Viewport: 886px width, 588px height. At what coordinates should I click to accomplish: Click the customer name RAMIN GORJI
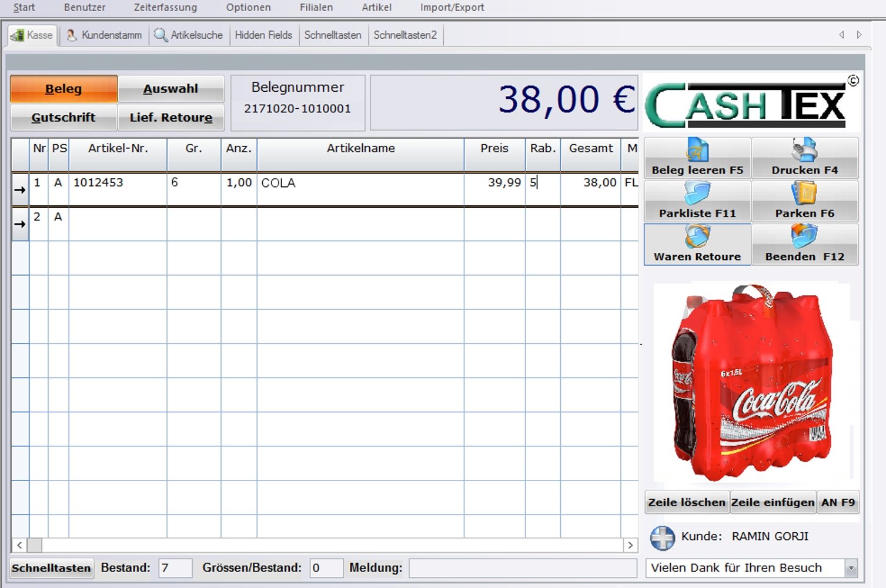pos(770,536)
